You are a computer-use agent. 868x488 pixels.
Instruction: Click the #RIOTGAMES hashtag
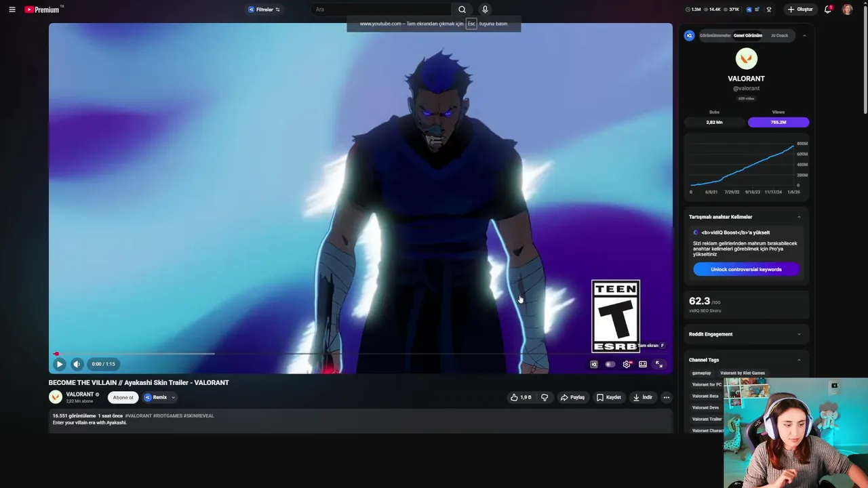[x=167, y=415]
